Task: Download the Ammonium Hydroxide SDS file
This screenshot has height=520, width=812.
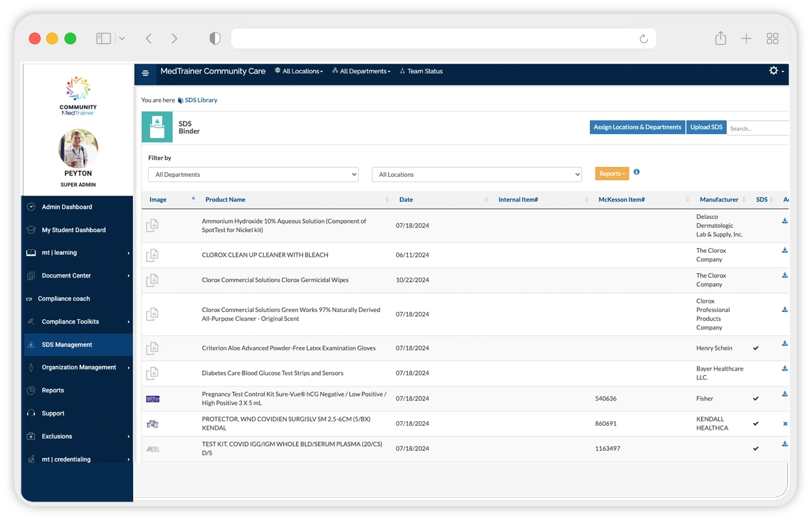Action: pos(785,221)
